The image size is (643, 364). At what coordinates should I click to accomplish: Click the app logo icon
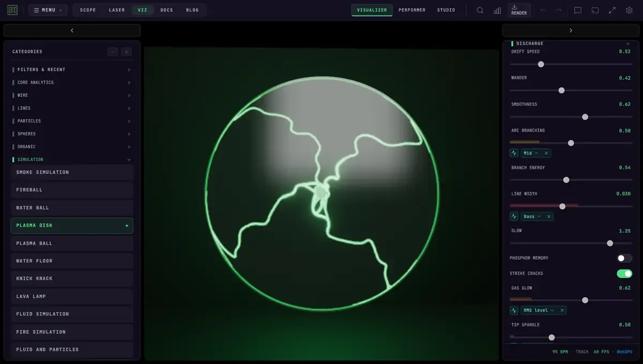point(13,10)
